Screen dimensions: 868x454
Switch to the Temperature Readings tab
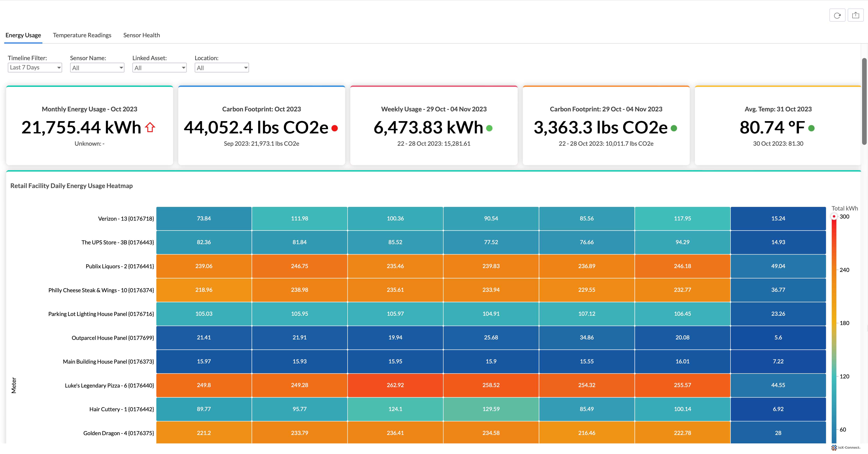(x=82, y=35)
